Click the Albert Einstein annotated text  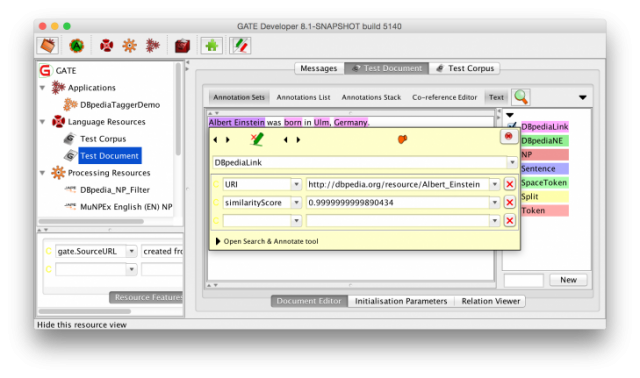(x=236, y=122)
